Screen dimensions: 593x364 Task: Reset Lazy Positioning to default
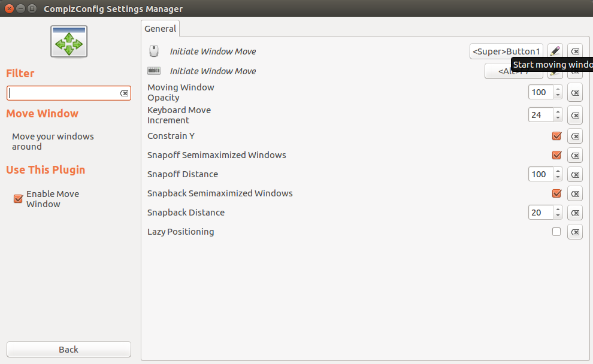pyautogui.click(x=574, y=232)
